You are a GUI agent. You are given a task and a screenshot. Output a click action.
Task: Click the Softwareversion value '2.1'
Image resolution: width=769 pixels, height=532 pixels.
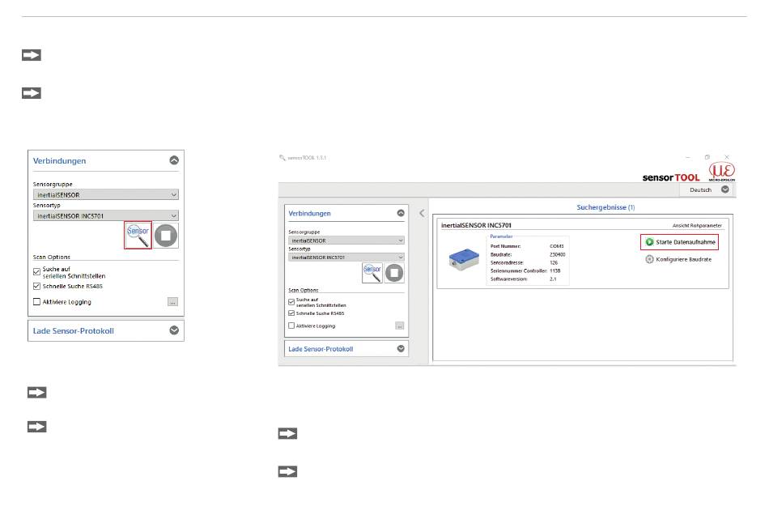(553, 279)
